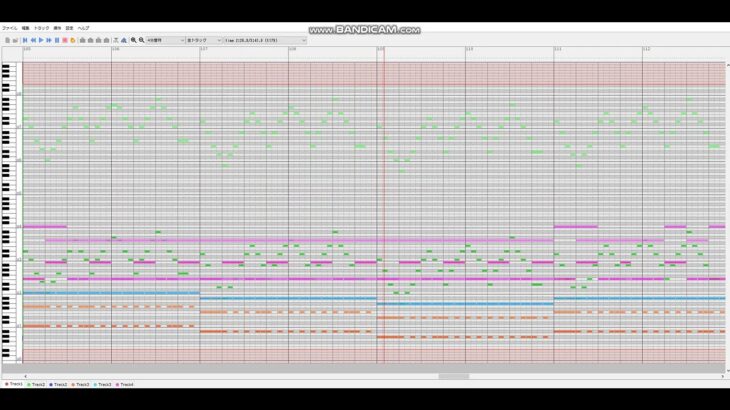The image size is (730, 410).
Task: Click the horizontal scrollbar left arrow
Action: coord(25,376)
